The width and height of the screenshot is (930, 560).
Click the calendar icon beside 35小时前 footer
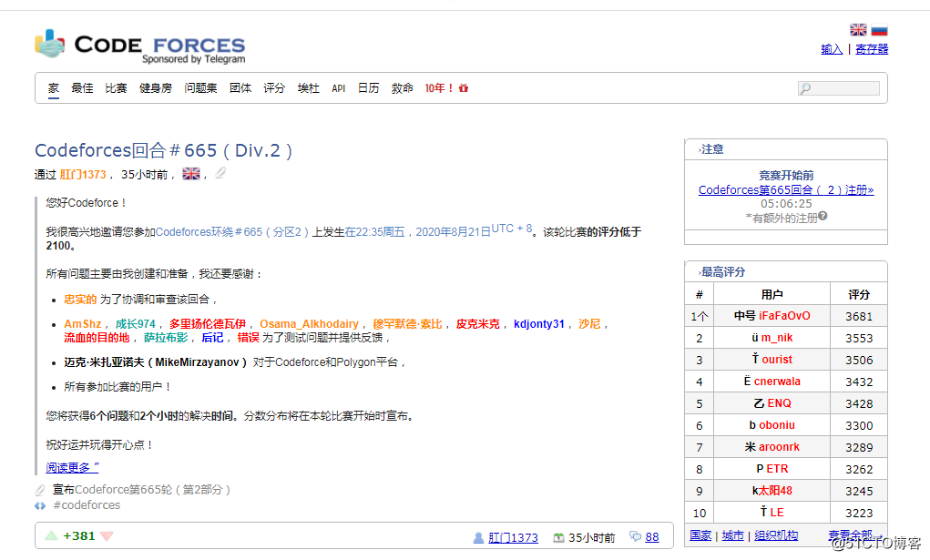coord(558,537)
